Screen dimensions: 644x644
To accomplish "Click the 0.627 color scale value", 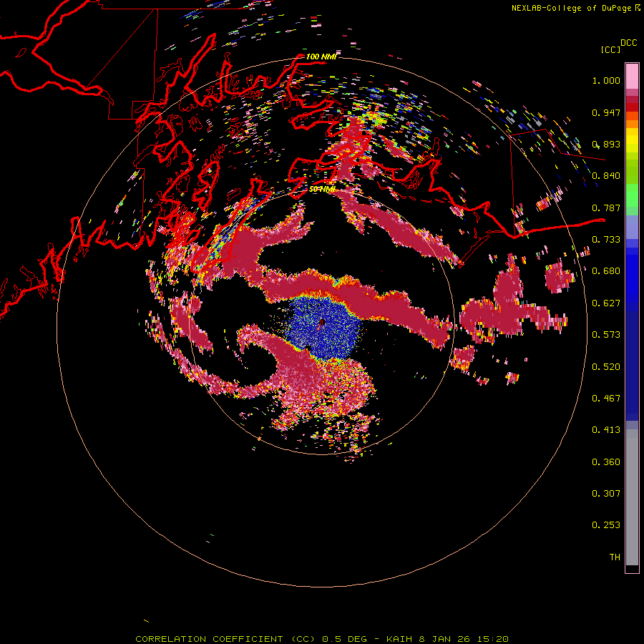I will pos(606,303).
